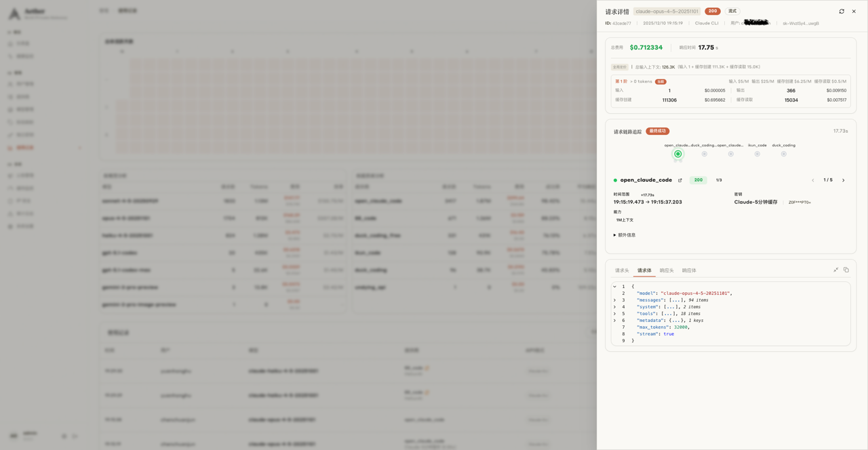Select the ikun_code trace node
The width and height of the screenshot is (868, 450).
[757, 154]
